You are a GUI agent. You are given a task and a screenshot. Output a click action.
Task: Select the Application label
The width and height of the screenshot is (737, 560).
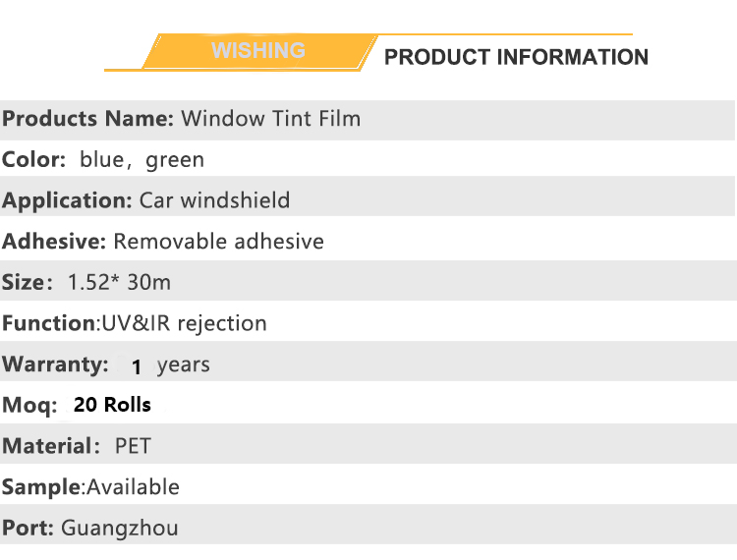[67, 201]
